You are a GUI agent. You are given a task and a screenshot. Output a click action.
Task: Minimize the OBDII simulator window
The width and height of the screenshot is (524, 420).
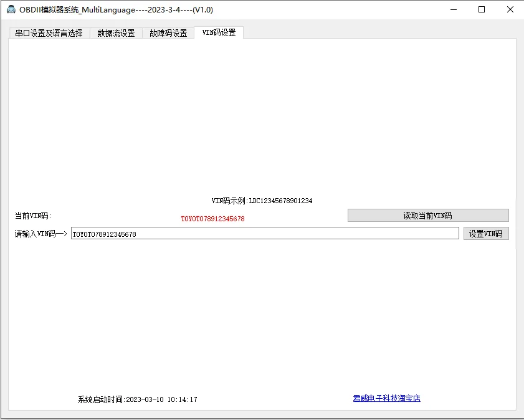[x=453, y=9]
